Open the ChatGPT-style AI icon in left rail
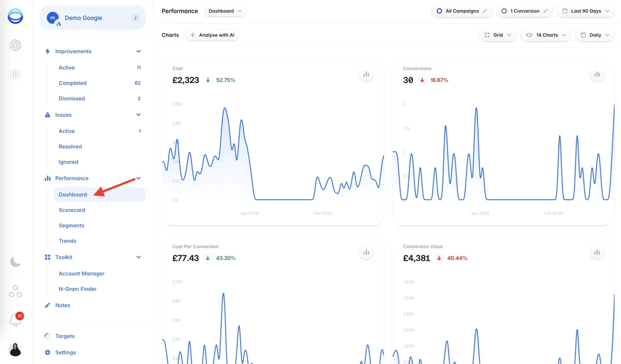The width and height of the screenshot is (621, 364). pos(16,45)
